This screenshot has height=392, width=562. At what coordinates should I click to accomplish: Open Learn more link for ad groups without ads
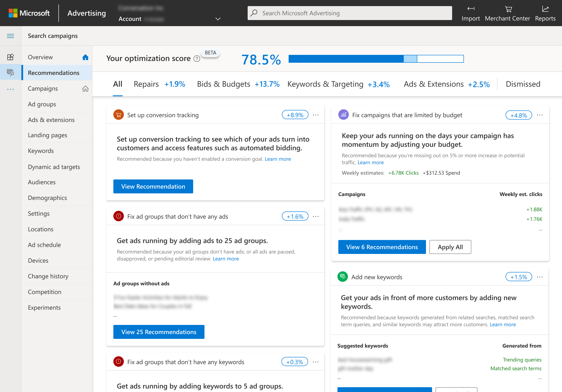[226, 259]
